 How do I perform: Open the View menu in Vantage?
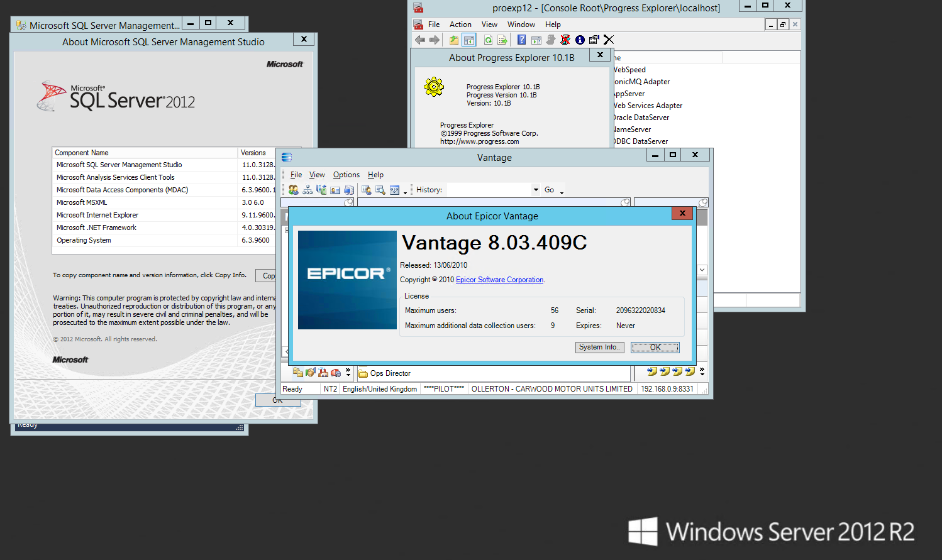tap(317, 175)
